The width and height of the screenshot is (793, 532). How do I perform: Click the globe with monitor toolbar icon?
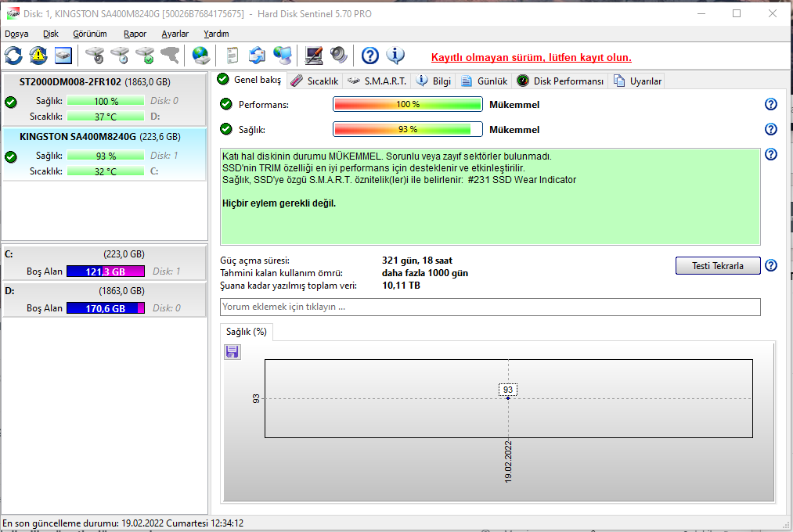coord(282,56)
